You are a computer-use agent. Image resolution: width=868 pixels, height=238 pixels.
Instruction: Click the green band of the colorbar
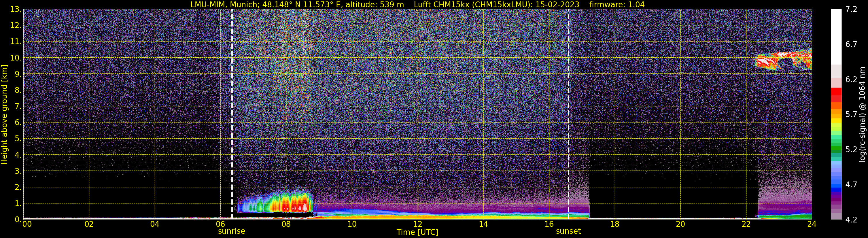click(836, 149)
